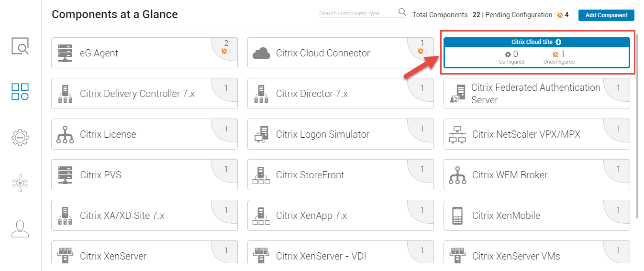Select the Citrix Delivery Controller 7.x label
The height and width of the screenshot is (271, 644).
pyautogui.click(x=137, y=94)
